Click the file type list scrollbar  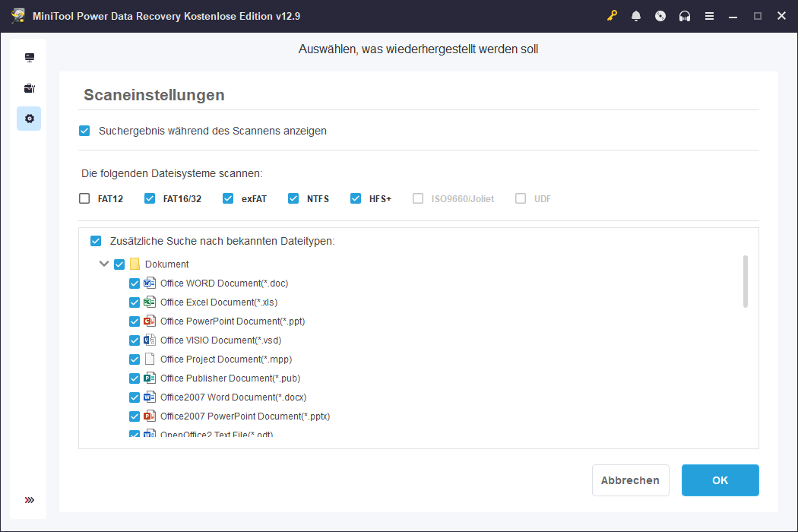(x=745, y=281)
